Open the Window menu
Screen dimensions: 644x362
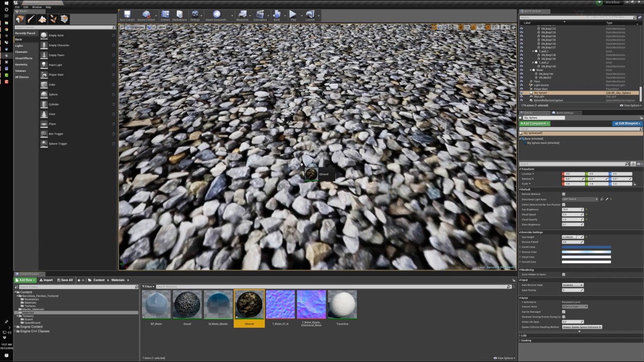[37, 7]
